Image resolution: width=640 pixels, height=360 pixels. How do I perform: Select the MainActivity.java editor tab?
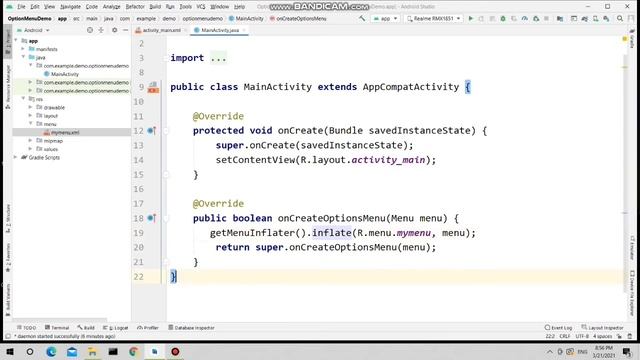tap(219, 30)
